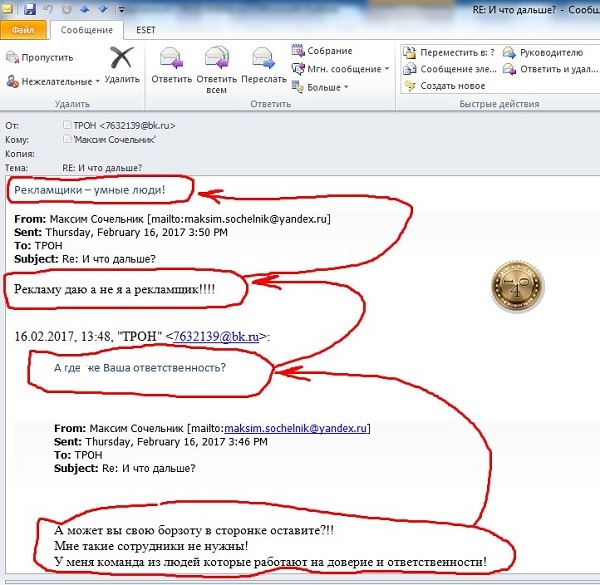Click the text Рекламу даю а не я

coord(68,289)
